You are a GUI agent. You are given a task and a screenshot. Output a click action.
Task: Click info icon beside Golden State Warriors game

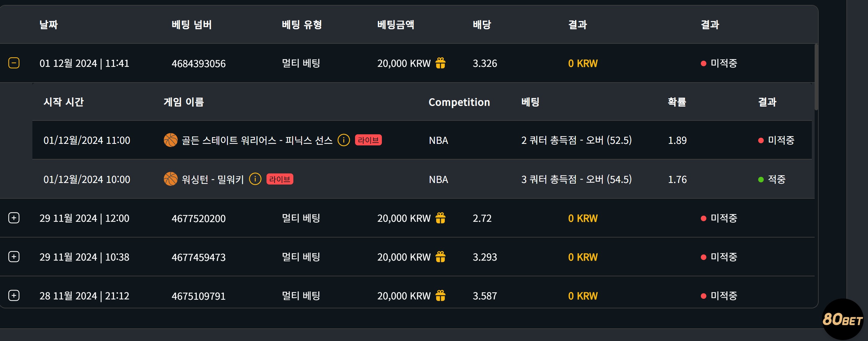344,140
